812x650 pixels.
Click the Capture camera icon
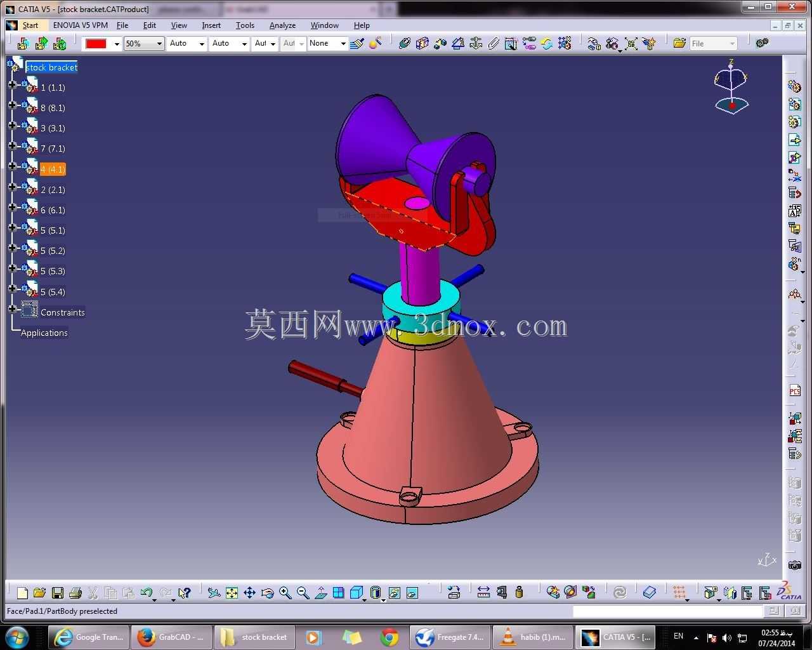pyautogui.click(x=794, y=565)
